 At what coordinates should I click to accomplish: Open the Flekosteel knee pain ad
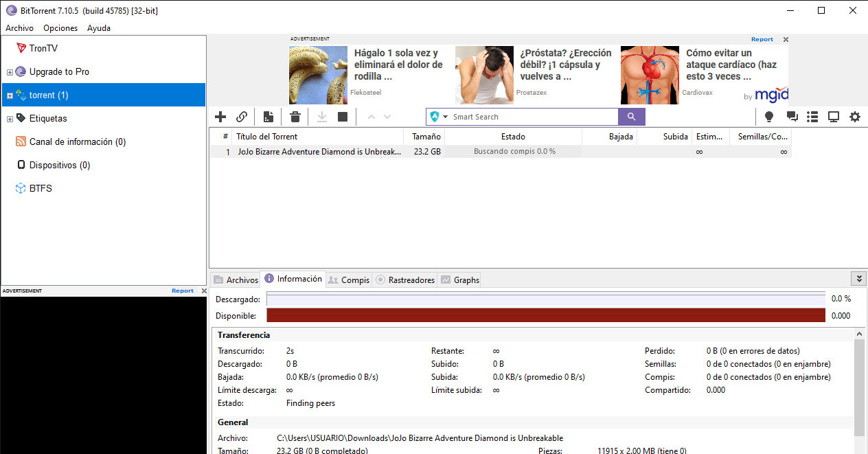coord(398,65)
